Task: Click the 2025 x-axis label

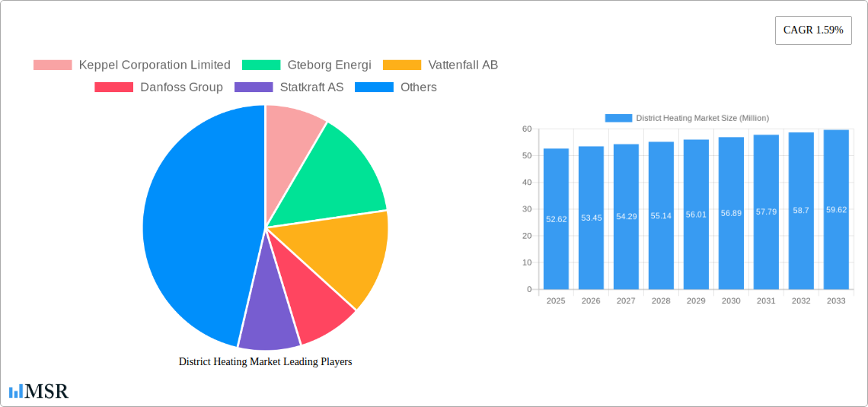Action: pyautogui.click(x=557, y=301)
